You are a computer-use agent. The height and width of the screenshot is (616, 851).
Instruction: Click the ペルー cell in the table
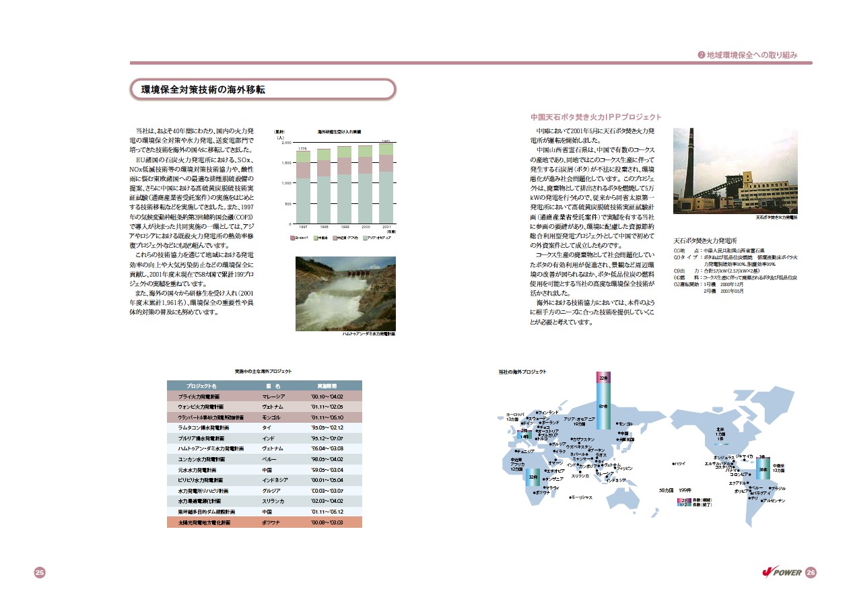click(268, 459)
